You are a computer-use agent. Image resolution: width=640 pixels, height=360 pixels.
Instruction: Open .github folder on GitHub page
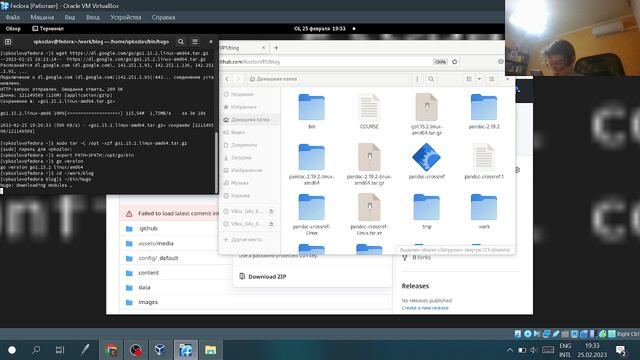click(148, 229)
